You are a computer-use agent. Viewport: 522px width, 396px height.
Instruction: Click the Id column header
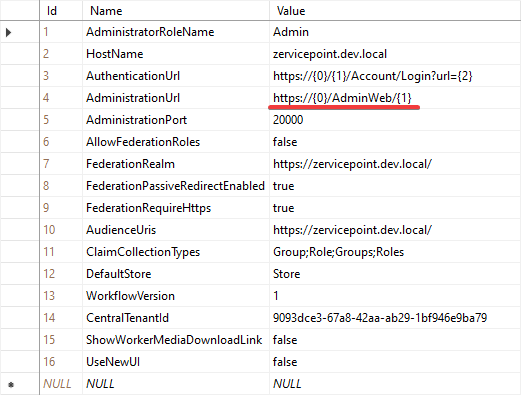(x=61, y=11)
